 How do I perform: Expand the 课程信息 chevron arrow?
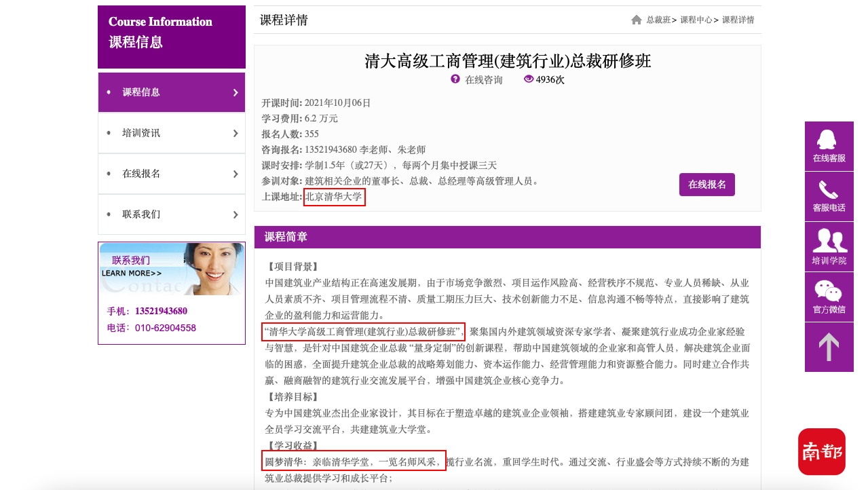[x=235, y=92]
